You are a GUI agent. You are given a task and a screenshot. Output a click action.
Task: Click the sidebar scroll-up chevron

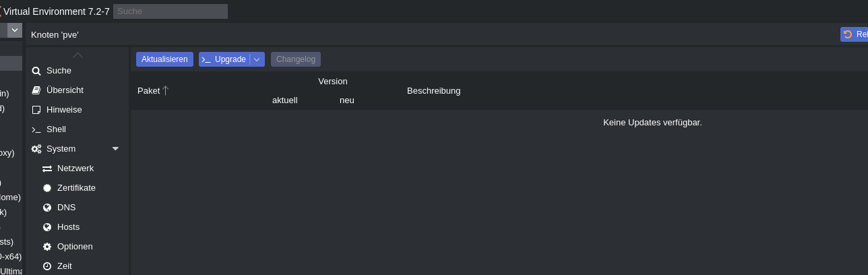[77, 55]
